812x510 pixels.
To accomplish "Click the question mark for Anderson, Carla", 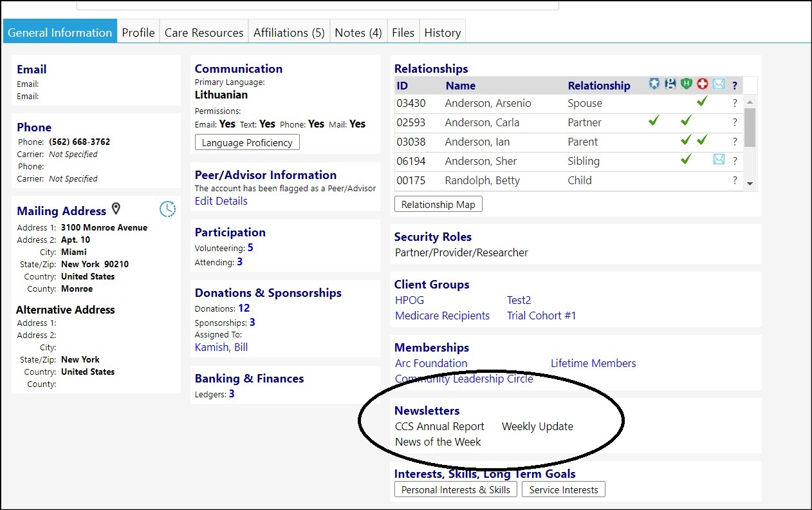I will 735,122.
